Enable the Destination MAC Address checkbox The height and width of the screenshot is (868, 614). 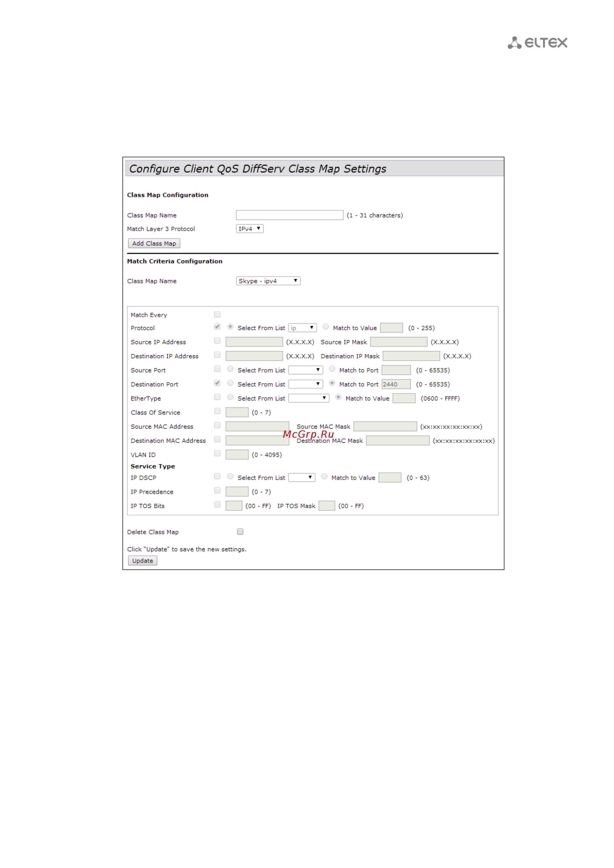[217, 439]
